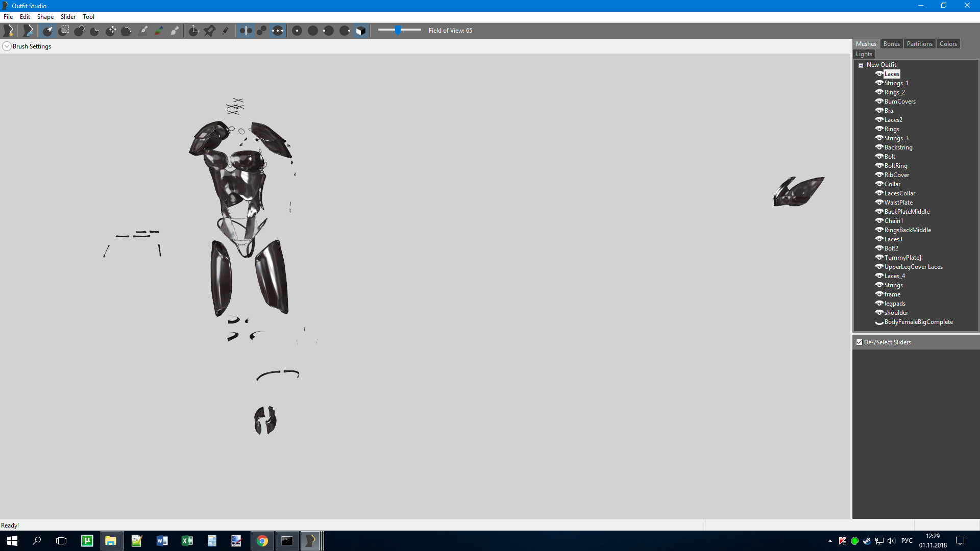
Task: Toggle De-/Select Sliders checkbox
Action: [860, 342]
